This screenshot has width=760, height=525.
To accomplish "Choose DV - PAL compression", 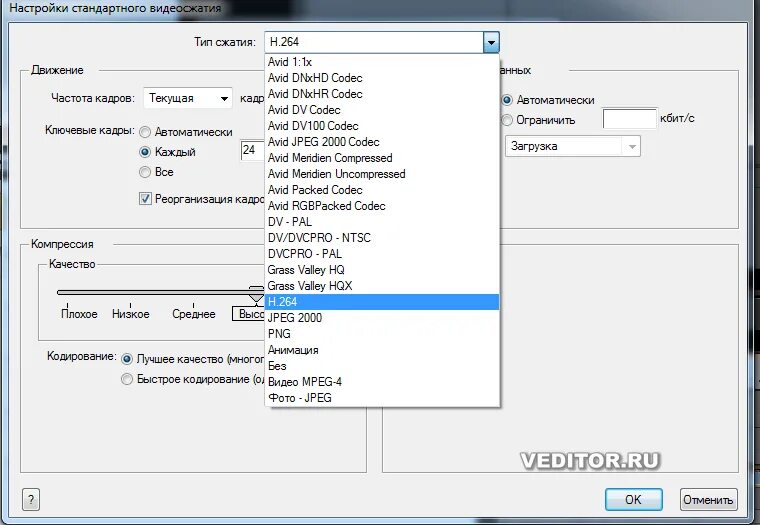I will [382, 222].
